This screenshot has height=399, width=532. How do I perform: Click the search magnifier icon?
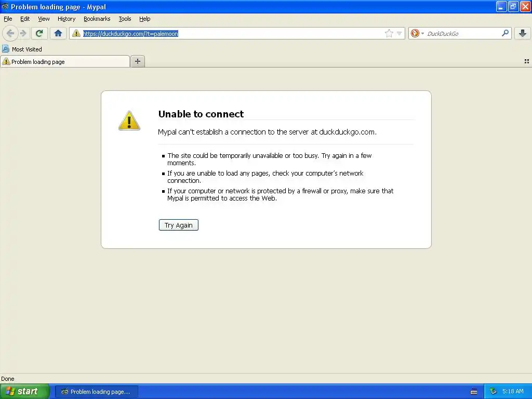(505, 33)
